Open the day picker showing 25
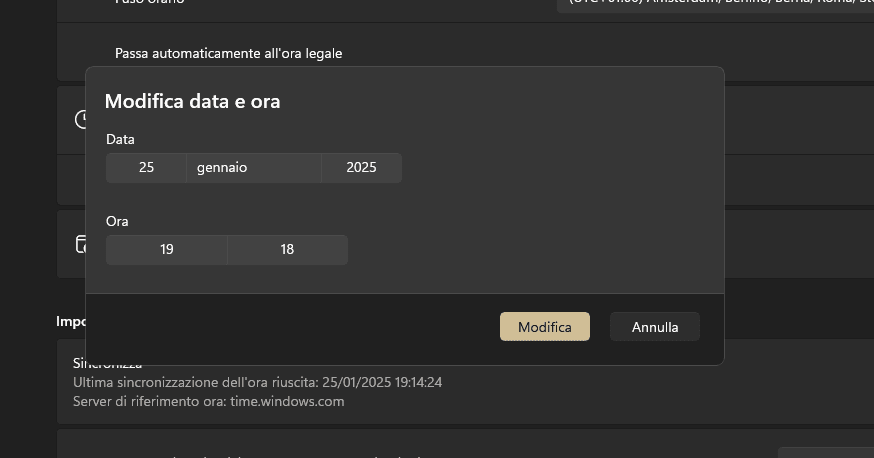This screenshot has height=458, width=874. [146, 168]
